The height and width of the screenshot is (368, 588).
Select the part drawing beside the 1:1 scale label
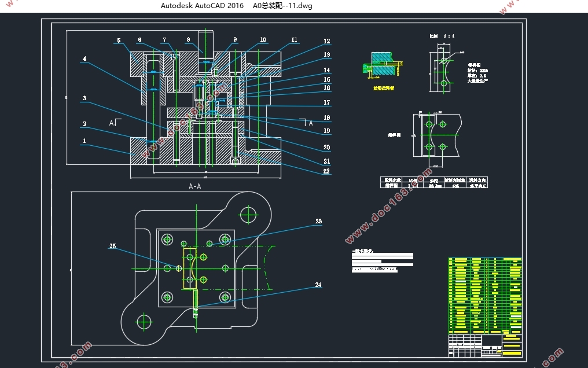point(443,68)
